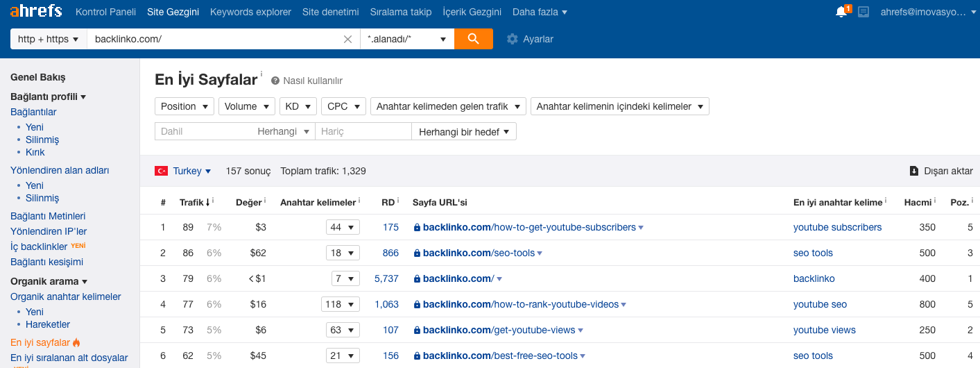Click Genel Bakış in sidebar
Image resolution: width=980 pixels, height=368 pixels.
(x=38, y=77)
